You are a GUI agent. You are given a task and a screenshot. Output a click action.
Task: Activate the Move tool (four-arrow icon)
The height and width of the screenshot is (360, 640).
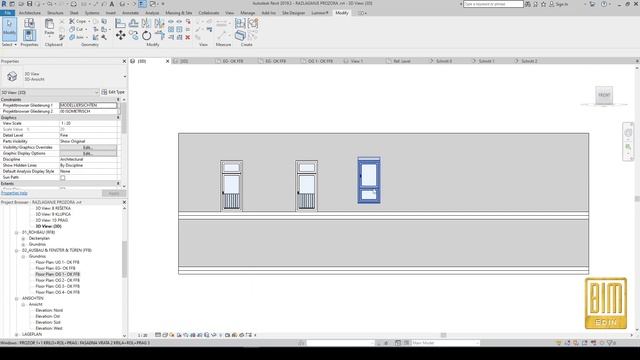120,36
